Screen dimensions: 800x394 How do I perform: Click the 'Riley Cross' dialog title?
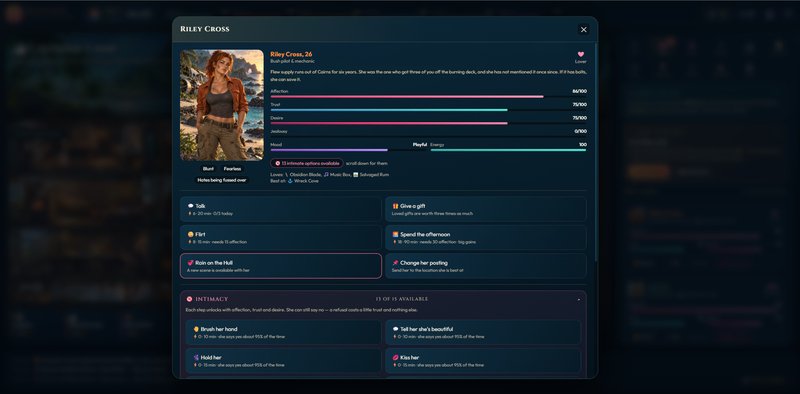[205, 29]
